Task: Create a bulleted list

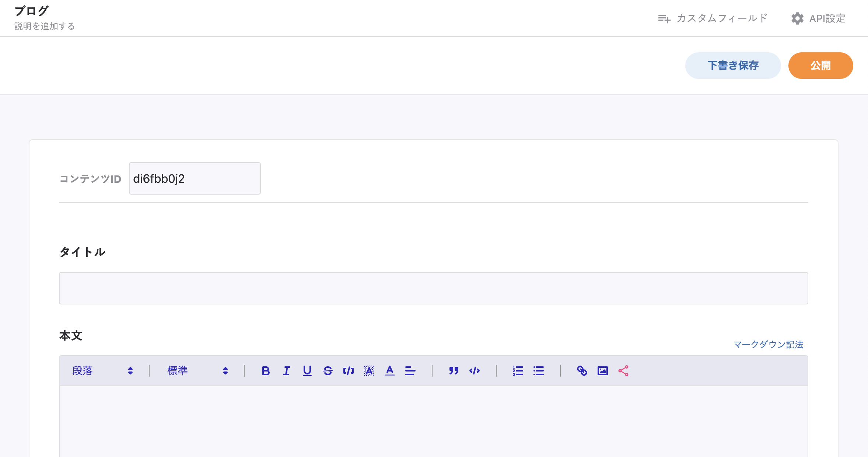Action: 538,371
